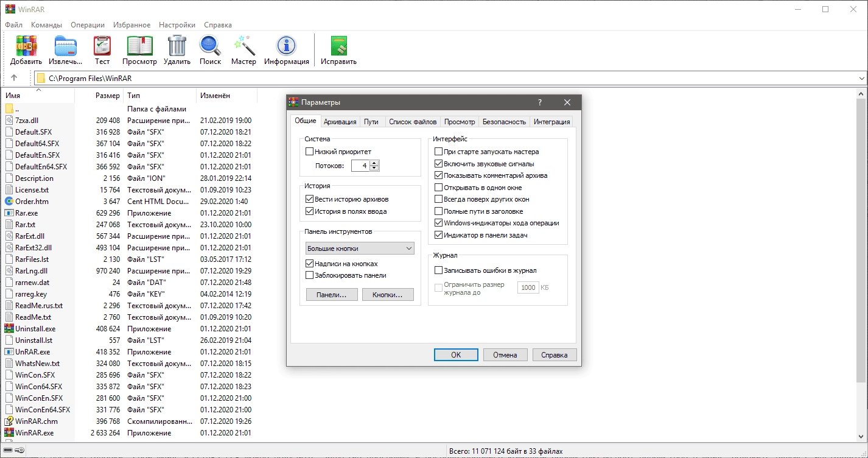The image size is (868, 458).
Task: Decrease the Потоков thread count spinner
Action: [374, 168]
